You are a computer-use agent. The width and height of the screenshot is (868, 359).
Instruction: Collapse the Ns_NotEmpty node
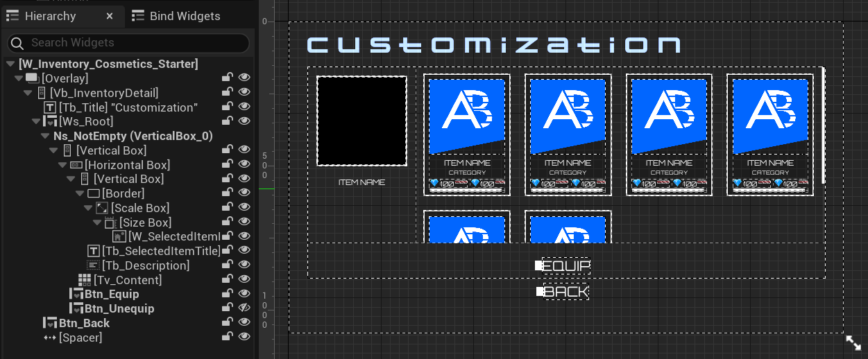(45, 137)
